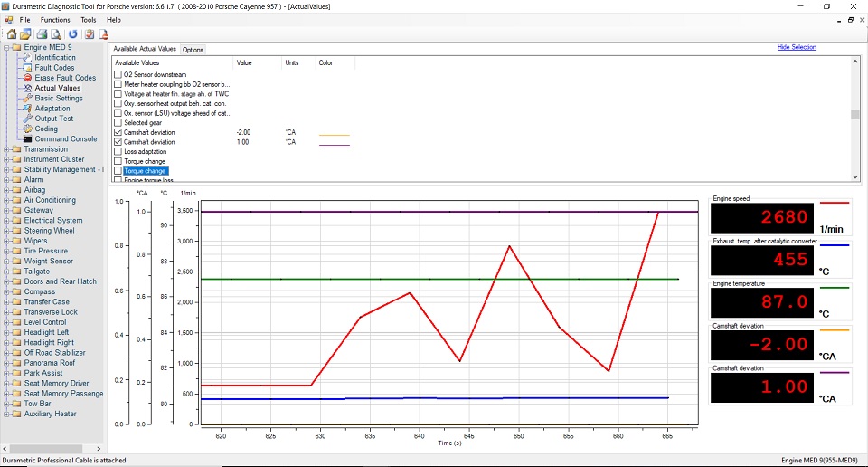Click the Engine speed readout display

click(763, 217)
